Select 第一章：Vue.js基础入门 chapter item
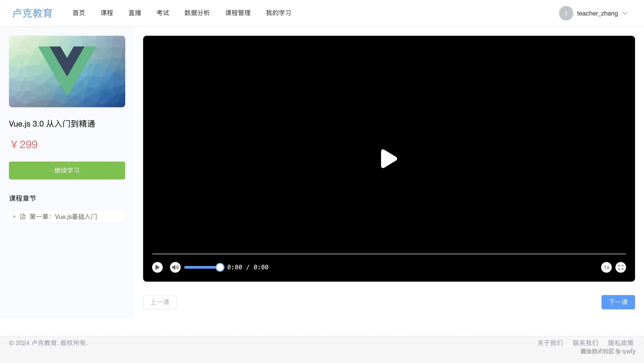 click(x=63, y=217)
